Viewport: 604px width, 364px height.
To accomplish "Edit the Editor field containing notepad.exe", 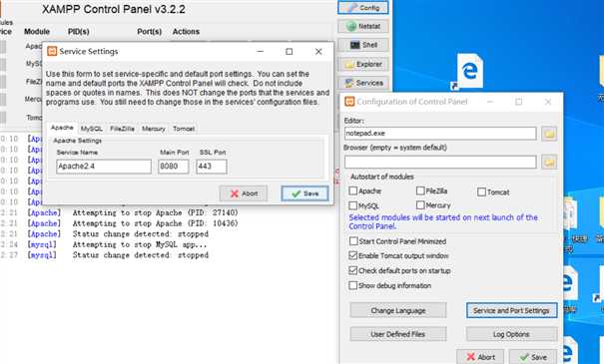I will pos(440,133).
